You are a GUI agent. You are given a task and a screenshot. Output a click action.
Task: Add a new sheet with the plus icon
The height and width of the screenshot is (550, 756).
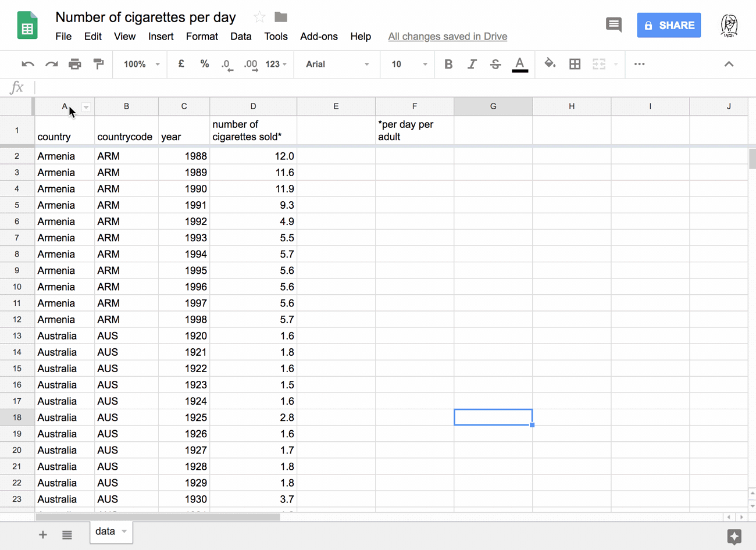tap(42, 534)
